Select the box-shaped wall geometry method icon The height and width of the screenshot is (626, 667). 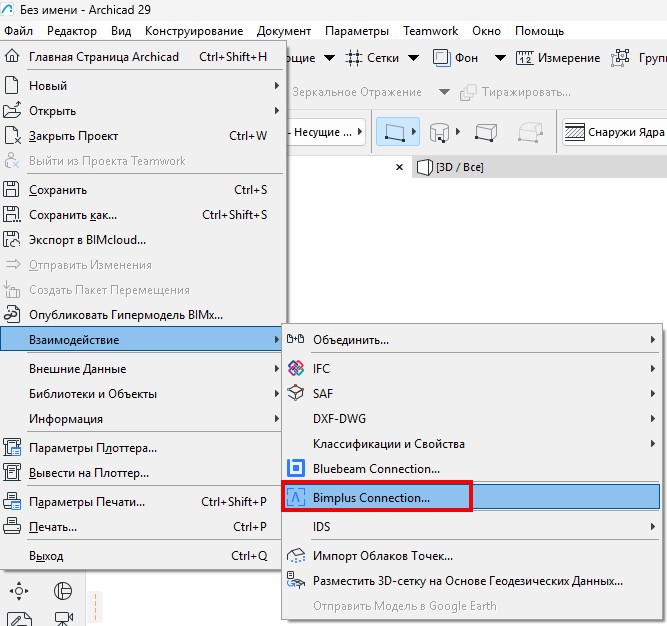coord(486,132)
